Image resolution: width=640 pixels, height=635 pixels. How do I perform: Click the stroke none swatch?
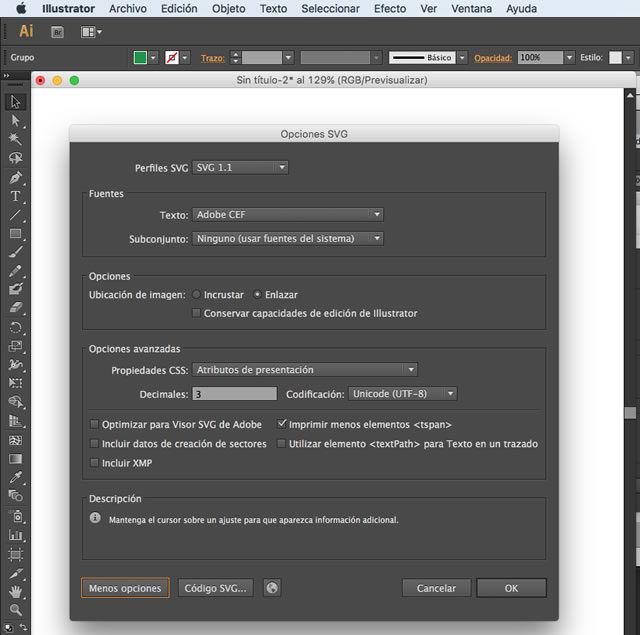pyautogui.click(x=172, y=58)
